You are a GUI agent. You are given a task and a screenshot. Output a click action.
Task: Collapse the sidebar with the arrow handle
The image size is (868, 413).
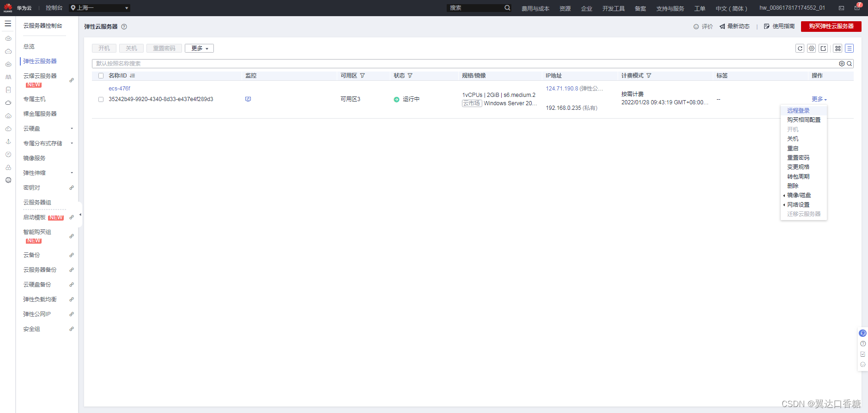(x=80, y=215)
